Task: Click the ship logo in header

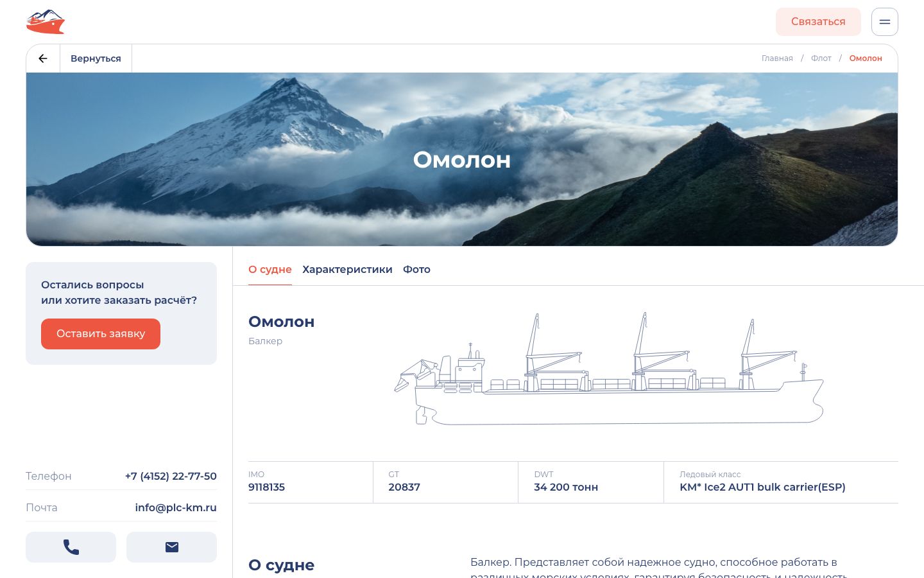Action: 46,22
